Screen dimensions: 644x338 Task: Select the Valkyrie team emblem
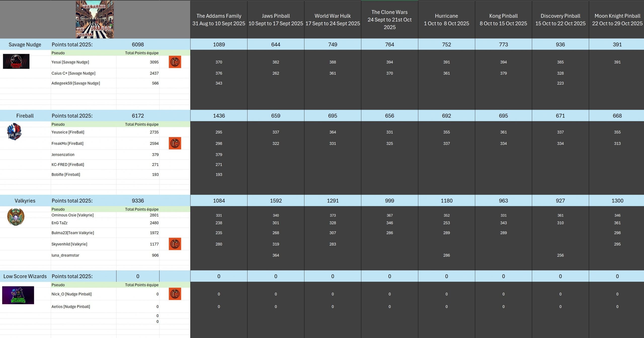(16, 217)
